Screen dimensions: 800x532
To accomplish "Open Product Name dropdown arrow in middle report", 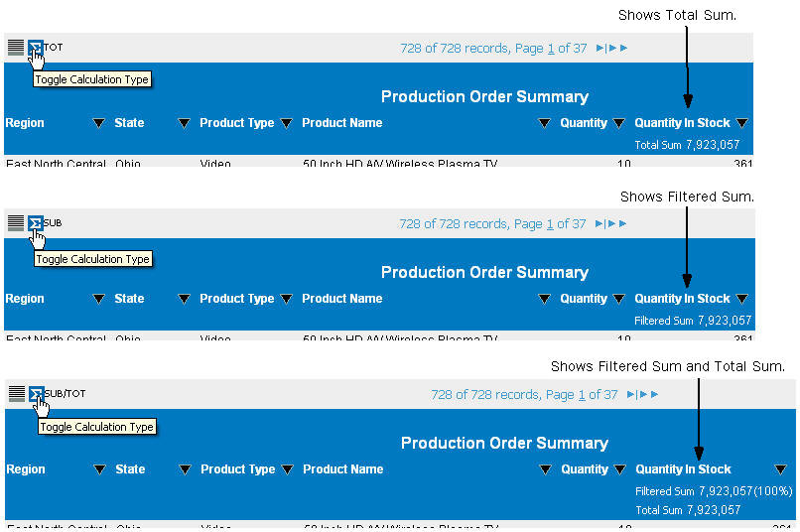I will pyautogui.click(x=544, y=299).
